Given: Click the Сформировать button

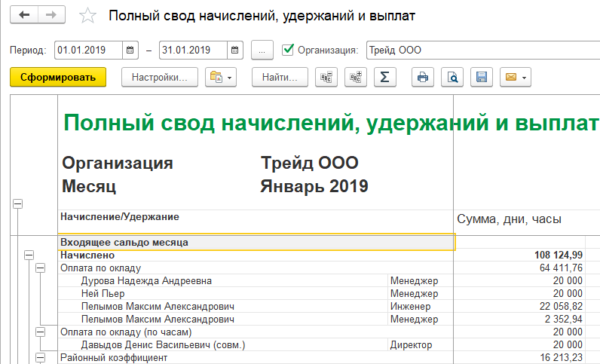Looking at the screenshot, I should tap(58, 78).
